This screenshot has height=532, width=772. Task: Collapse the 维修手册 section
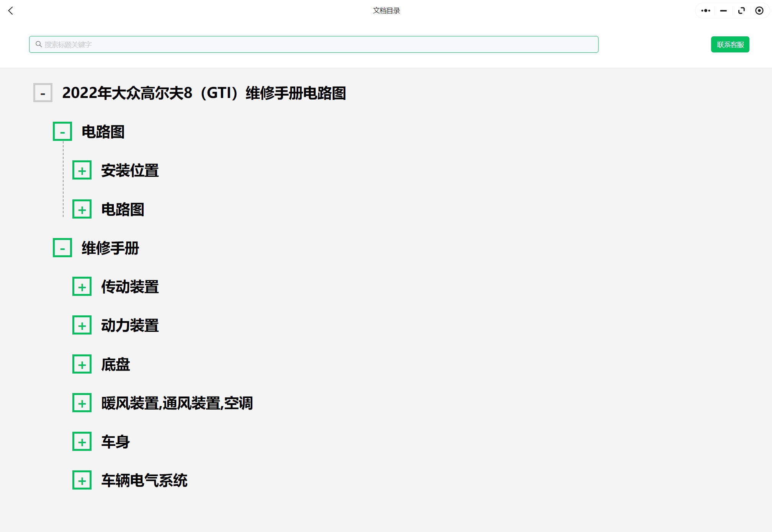62,248
